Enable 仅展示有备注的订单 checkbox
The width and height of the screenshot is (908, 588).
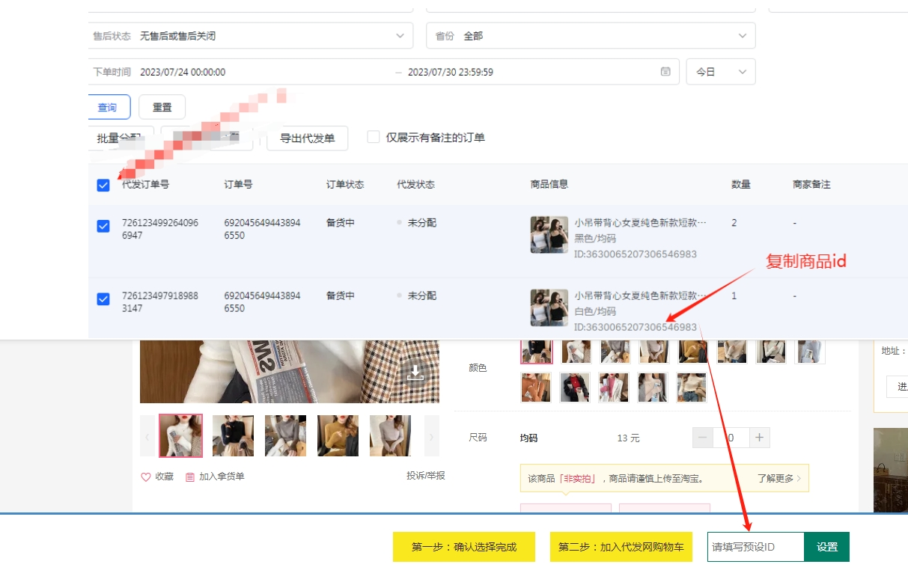tap(374, 137)
